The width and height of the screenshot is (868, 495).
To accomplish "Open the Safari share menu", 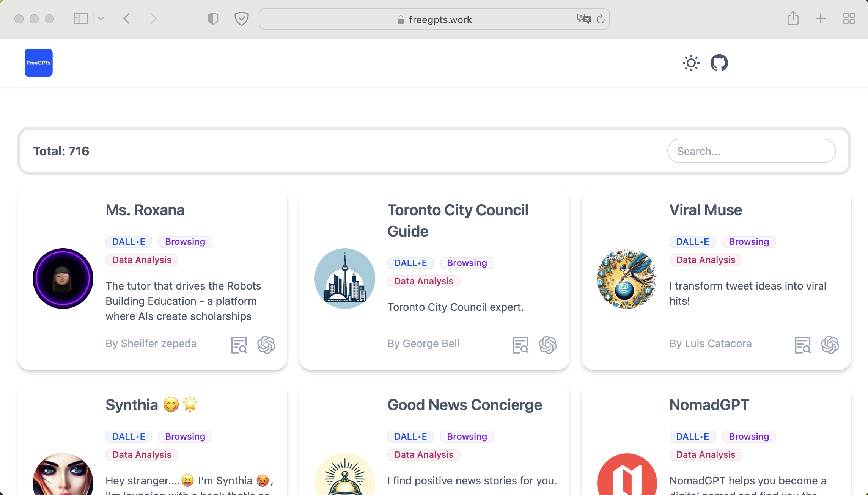I will [793, 19].
